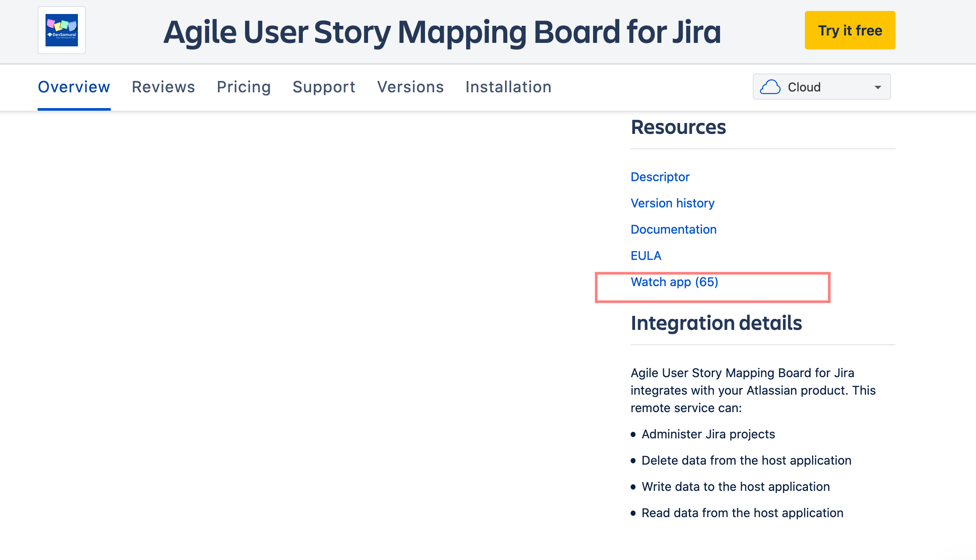Open the Reviews tab

(163, 87)
